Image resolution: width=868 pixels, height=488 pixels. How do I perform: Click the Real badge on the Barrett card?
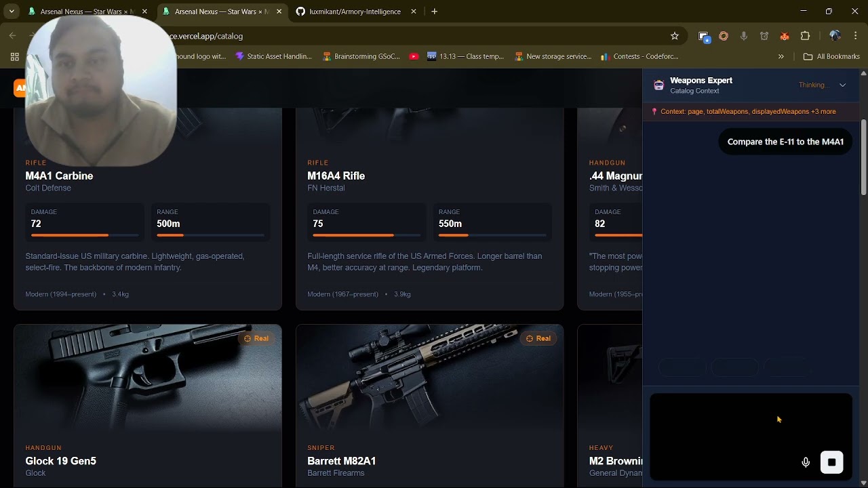point(538,338)
